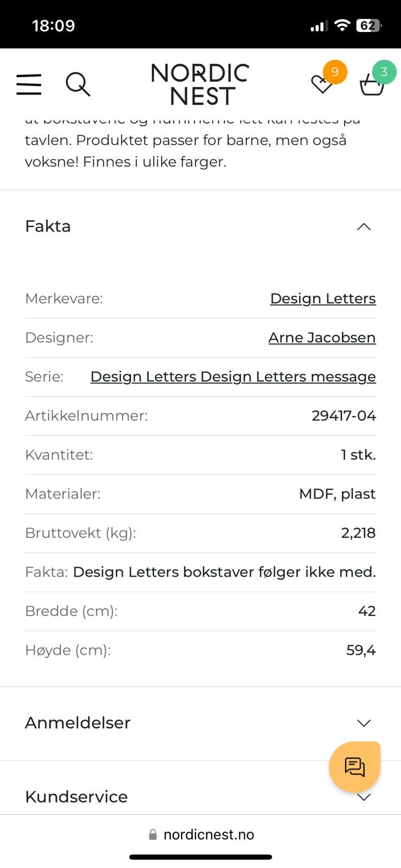Viewport: 401px width, 868px height.
Task: Expand the Anmeldelser section chevron
Action: [364, 723]
